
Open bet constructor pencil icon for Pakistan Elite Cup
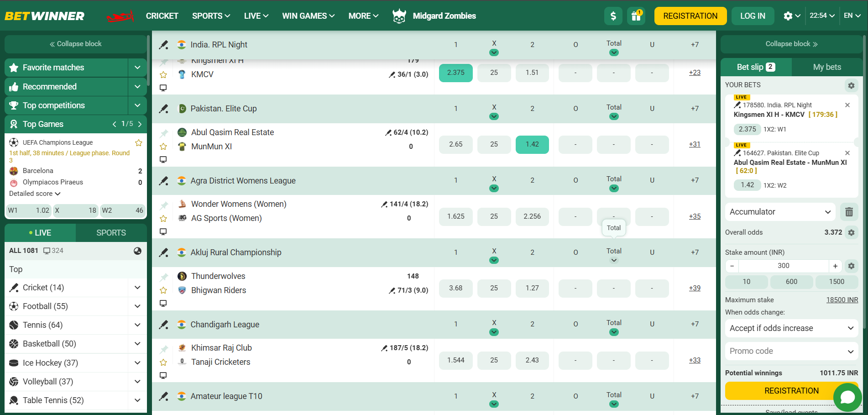point(163,109)
